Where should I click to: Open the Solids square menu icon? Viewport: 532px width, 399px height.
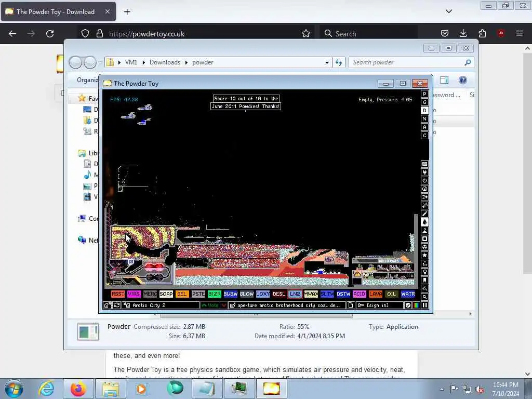424,239
